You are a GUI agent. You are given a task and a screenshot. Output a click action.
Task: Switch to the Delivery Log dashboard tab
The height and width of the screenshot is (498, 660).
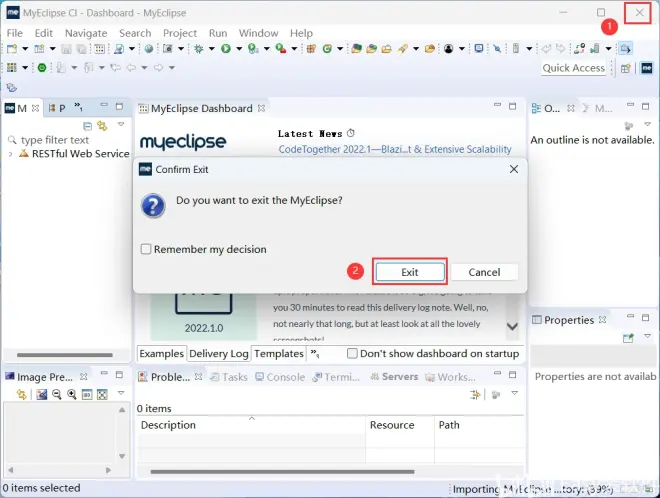point(218,354)
